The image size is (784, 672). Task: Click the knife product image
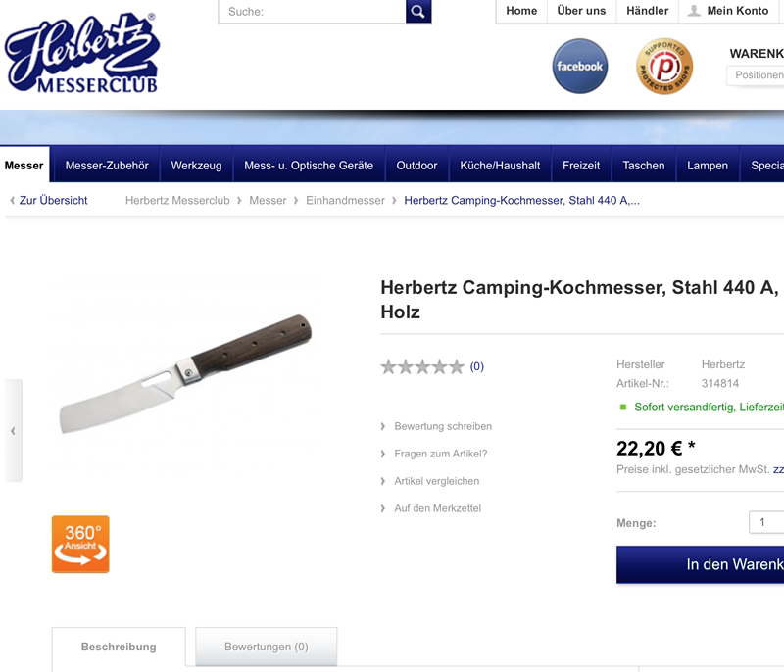click(185, 374)
